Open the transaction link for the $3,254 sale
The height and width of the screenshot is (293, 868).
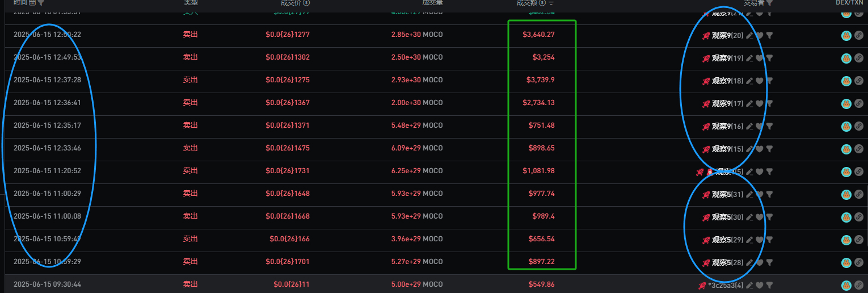tap(858, 58)
